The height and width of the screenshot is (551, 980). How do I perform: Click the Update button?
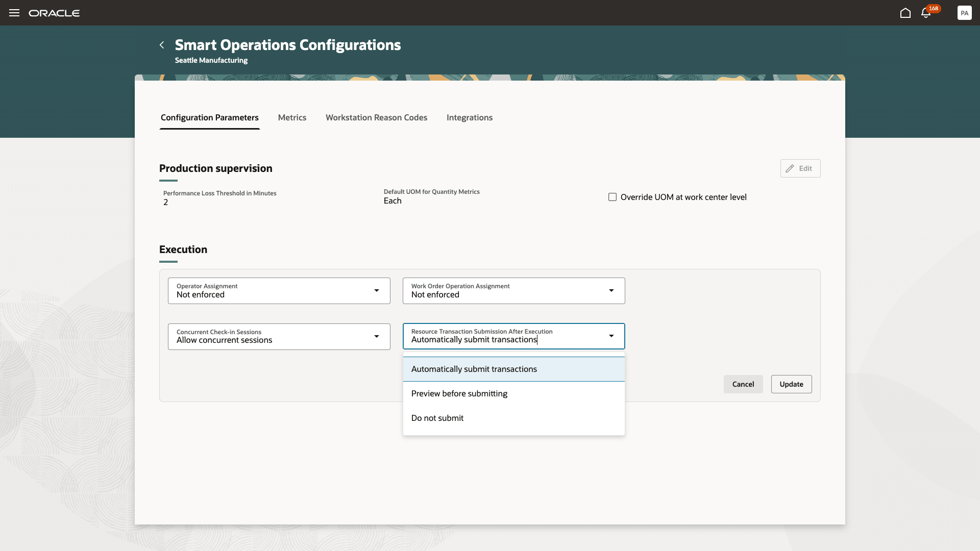pyautogui.click(x=791, y=384)
